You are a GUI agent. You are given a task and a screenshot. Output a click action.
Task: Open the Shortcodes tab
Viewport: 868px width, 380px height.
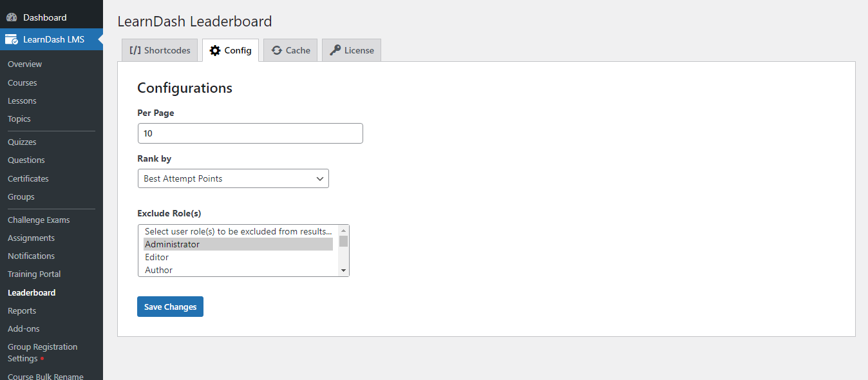160,50
